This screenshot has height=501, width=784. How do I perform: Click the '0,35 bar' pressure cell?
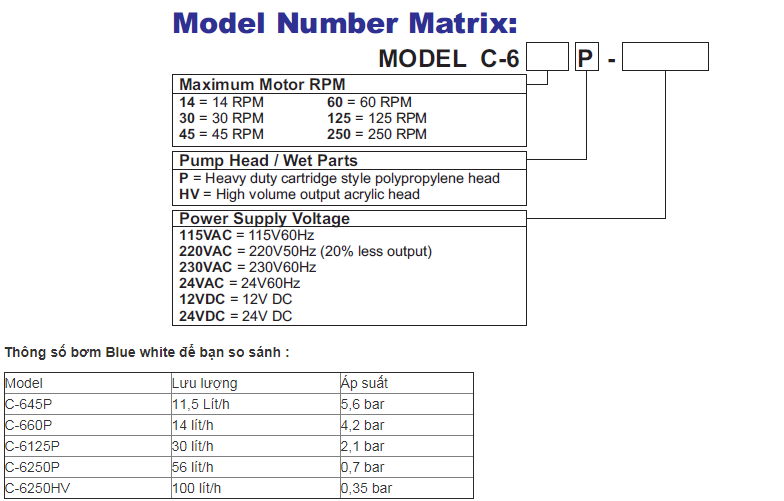coord(406,488)
